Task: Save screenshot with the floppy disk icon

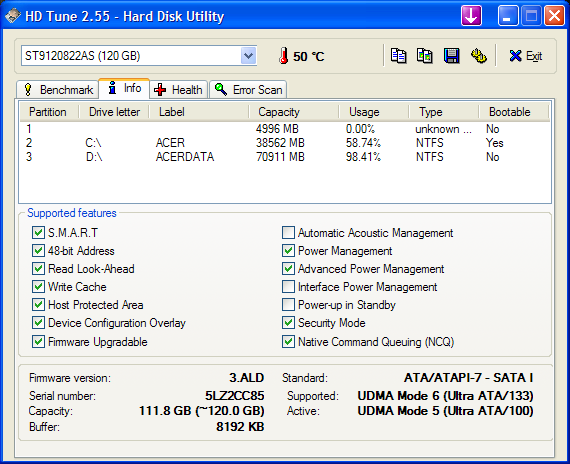Action: tap(451, 56)
